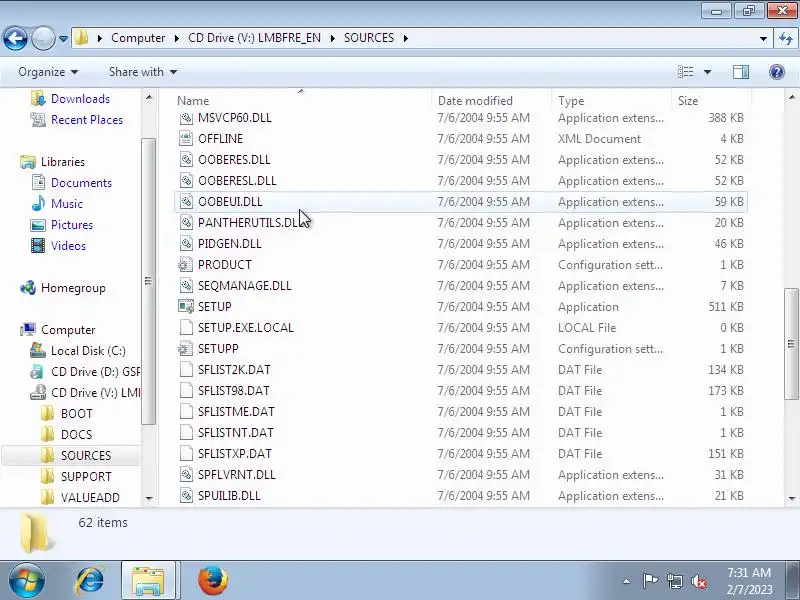The width and height of the screenshot is (800, 600).
Task: Select the OOBERESL.DLL file icon
Action: pos(186,181)
